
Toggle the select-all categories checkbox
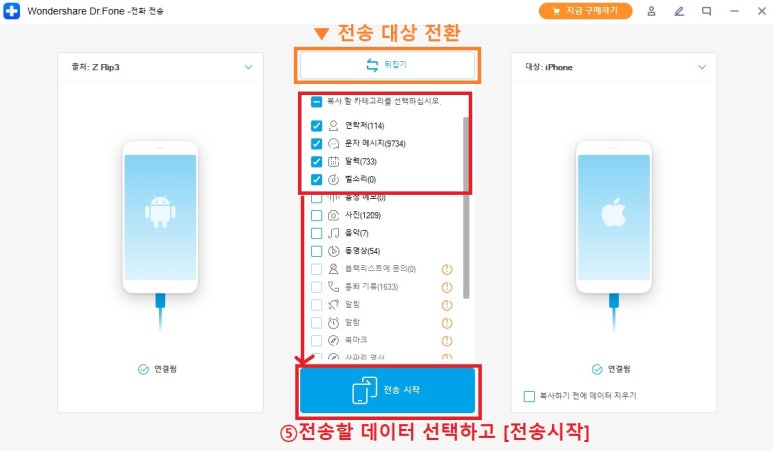pos(316,102)
